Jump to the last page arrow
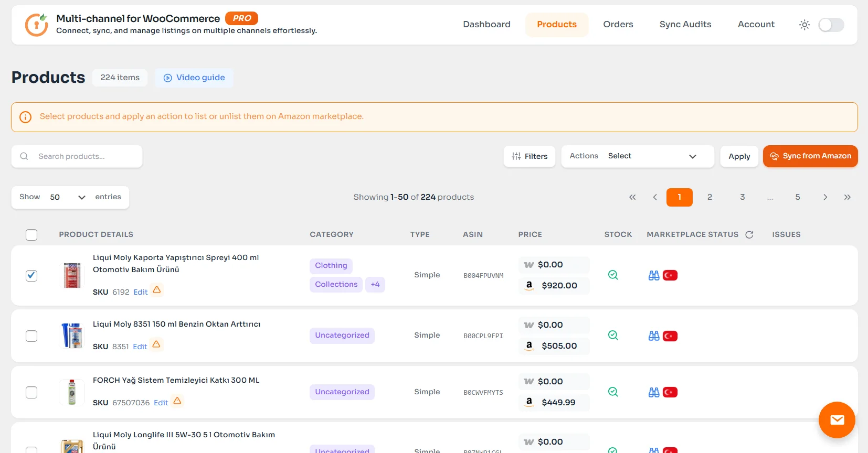 tap(848, 197)
